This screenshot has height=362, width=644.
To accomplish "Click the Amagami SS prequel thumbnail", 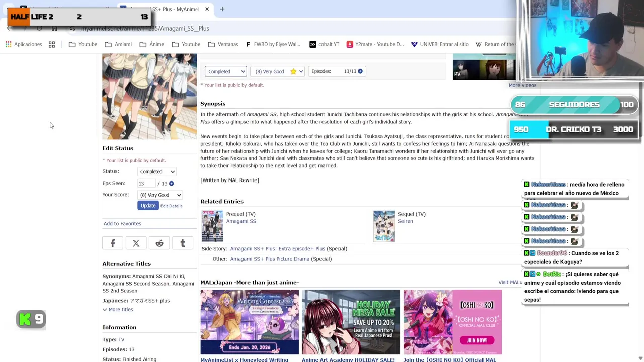I will click(212, 226).
